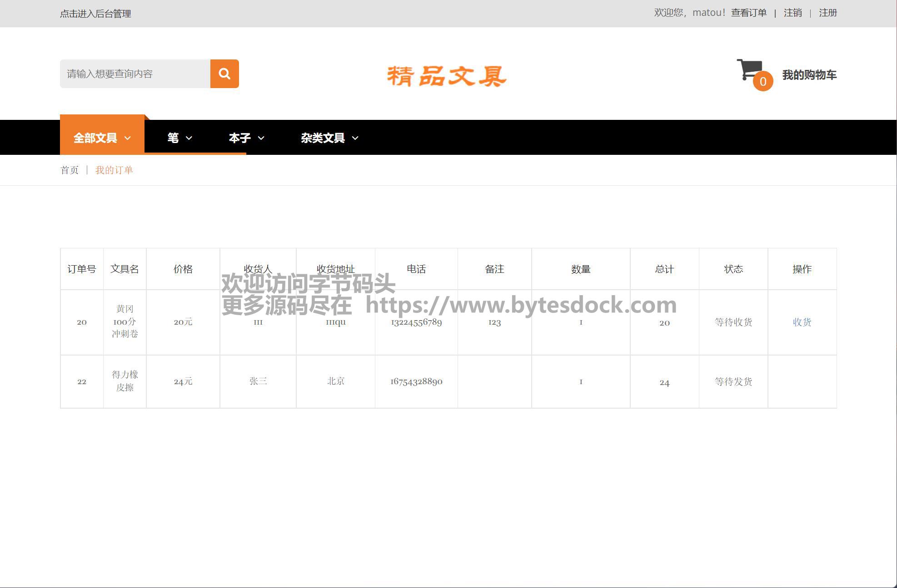Click the 得力橡皮擦 product name cell
Image resolution: width=897 pixels, height=588 pixels.
coord(125,381)
